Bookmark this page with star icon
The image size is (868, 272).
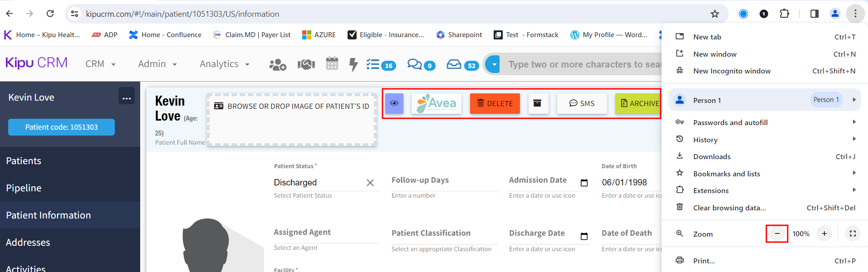click(715, 14)
